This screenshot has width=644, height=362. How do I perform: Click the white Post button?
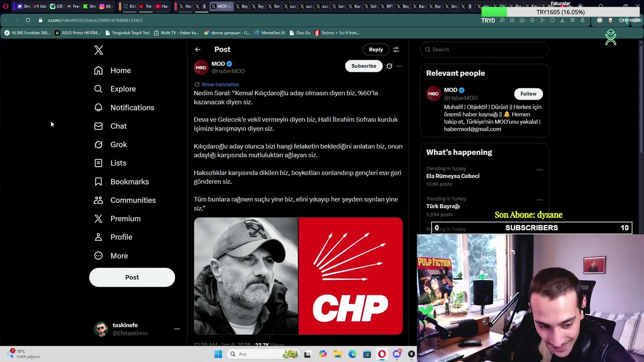pos(132,278)
